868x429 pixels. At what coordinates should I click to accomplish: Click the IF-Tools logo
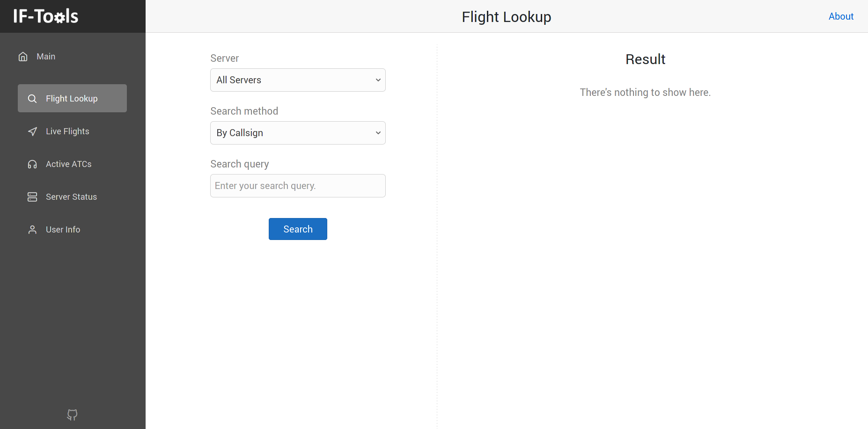click(x=46, y=16)
